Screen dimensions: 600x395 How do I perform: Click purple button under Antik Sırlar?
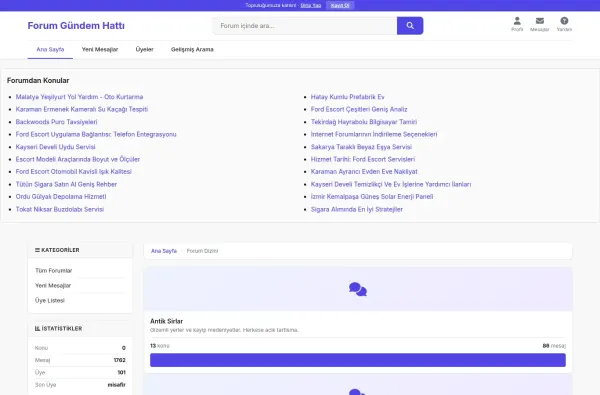pos(358,360)
